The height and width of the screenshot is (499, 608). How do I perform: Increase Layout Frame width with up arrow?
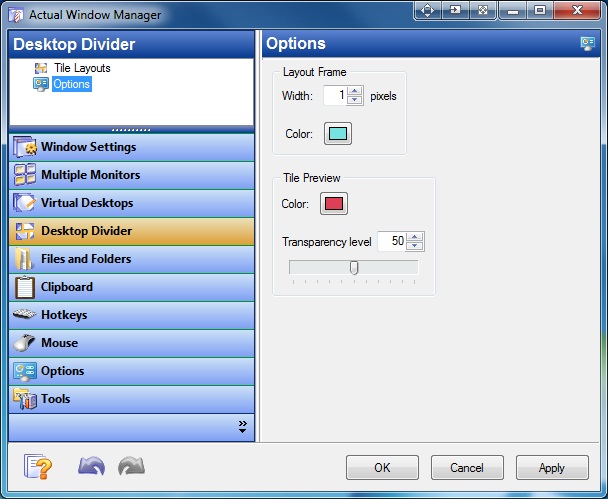[x=355, y=91]
